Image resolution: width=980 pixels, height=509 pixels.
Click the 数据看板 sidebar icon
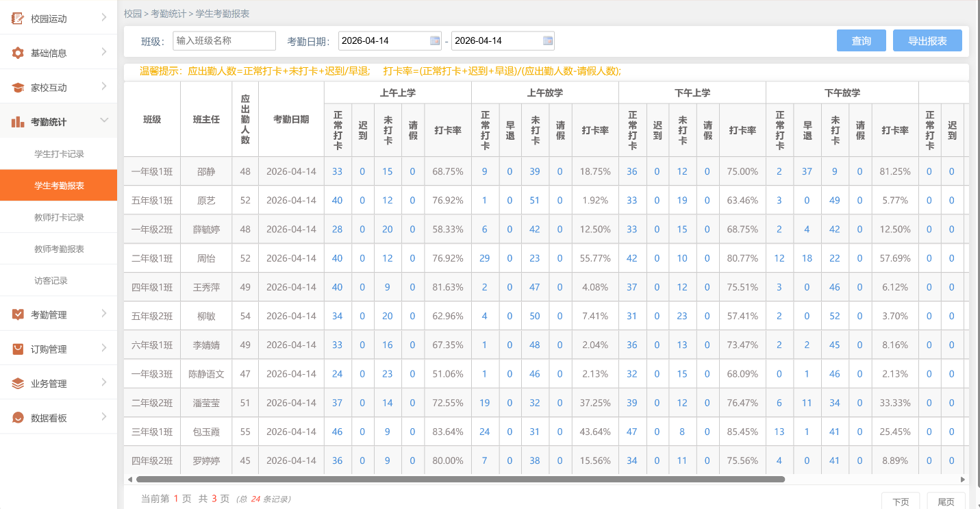pos(18,418)
